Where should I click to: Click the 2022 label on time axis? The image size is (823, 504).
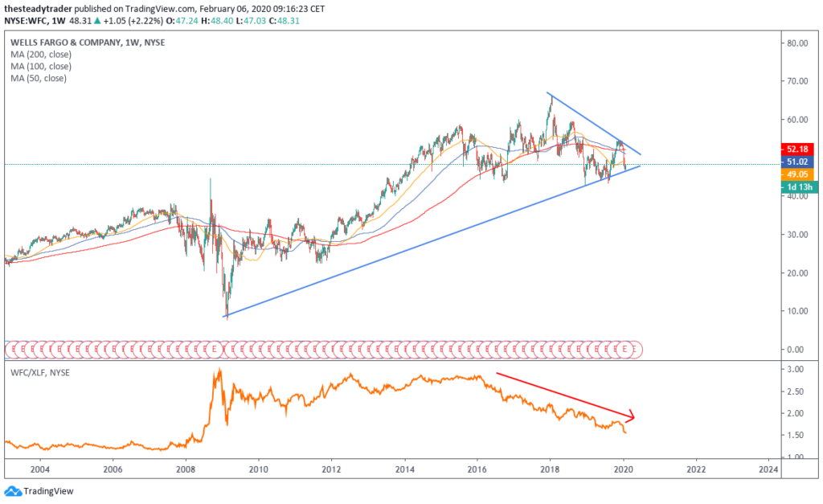[696, 469]
